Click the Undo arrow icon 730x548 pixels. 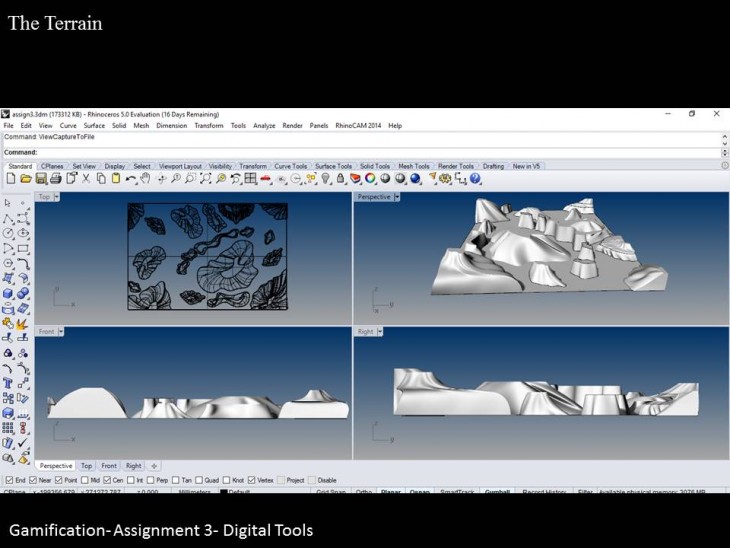click(x=131, y=179)
